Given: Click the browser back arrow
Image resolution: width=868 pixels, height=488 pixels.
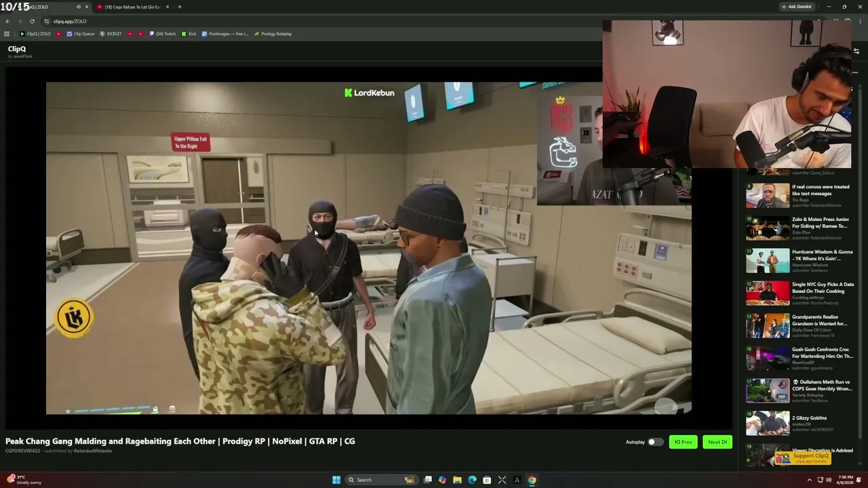Looking at the screenshot, I should [x=7, y=21].
